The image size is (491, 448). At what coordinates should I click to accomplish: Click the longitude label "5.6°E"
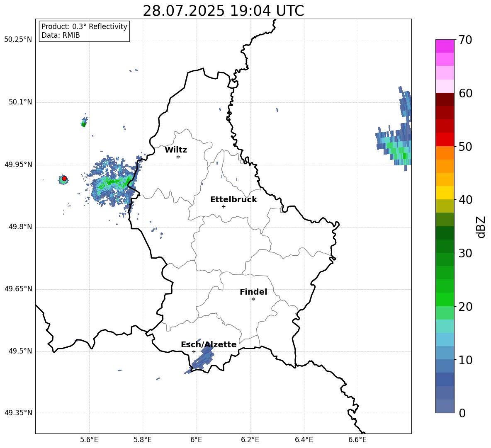pos(89,440)
